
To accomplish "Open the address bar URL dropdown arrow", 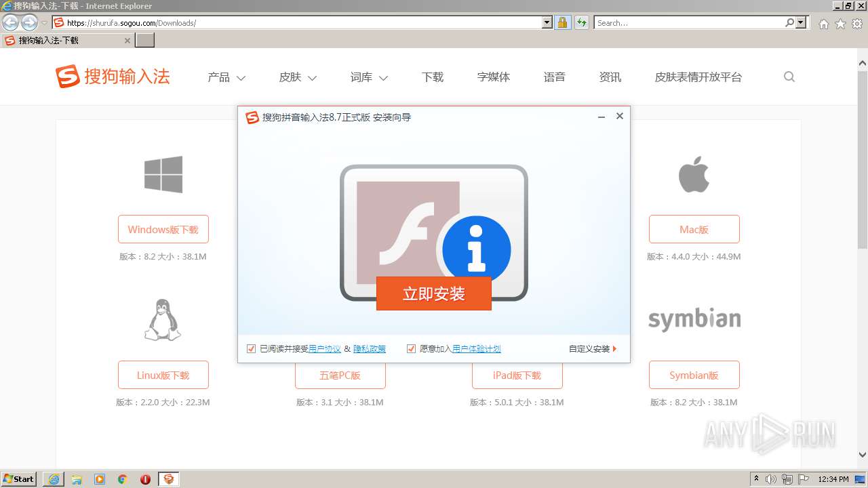I will [547, 23].
